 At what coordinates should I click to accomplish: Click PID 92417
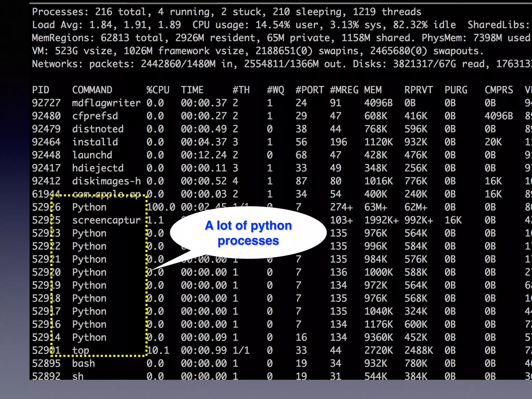tap(46, 168)
